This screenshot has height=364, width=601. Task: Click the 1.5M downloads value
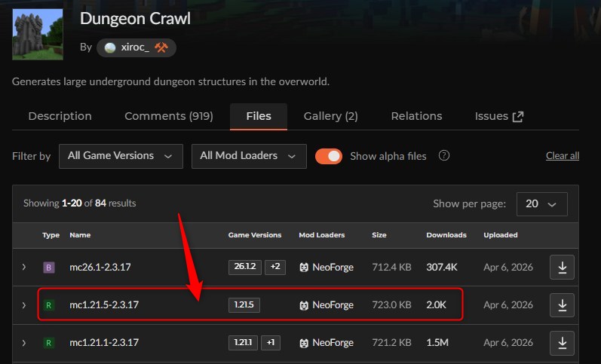pyautogui.click(x=437, y=343)
